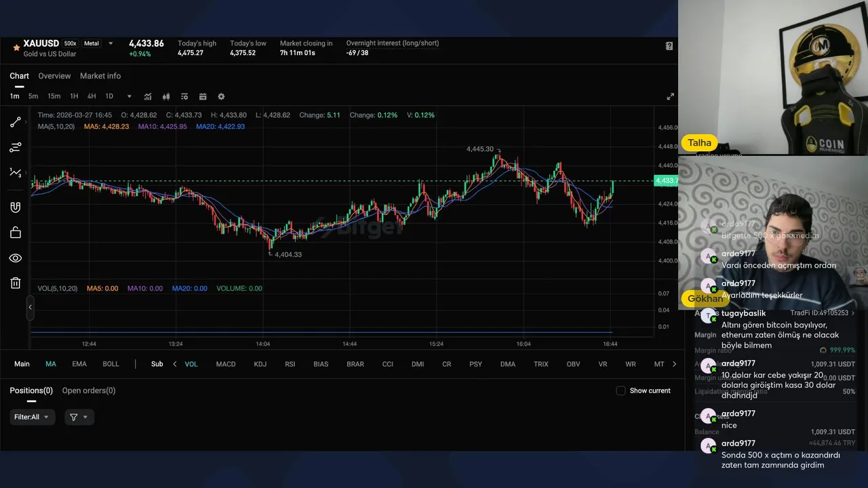
Task: Open the XAUUSD symbol selector dropdown arrow
Action: tap(111, 43)
